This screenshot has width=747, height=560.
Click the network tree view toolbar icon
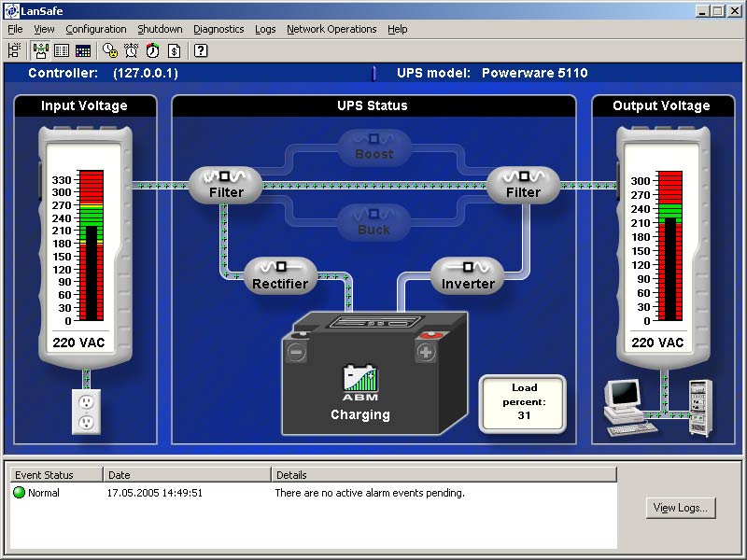tap(14, 50)
